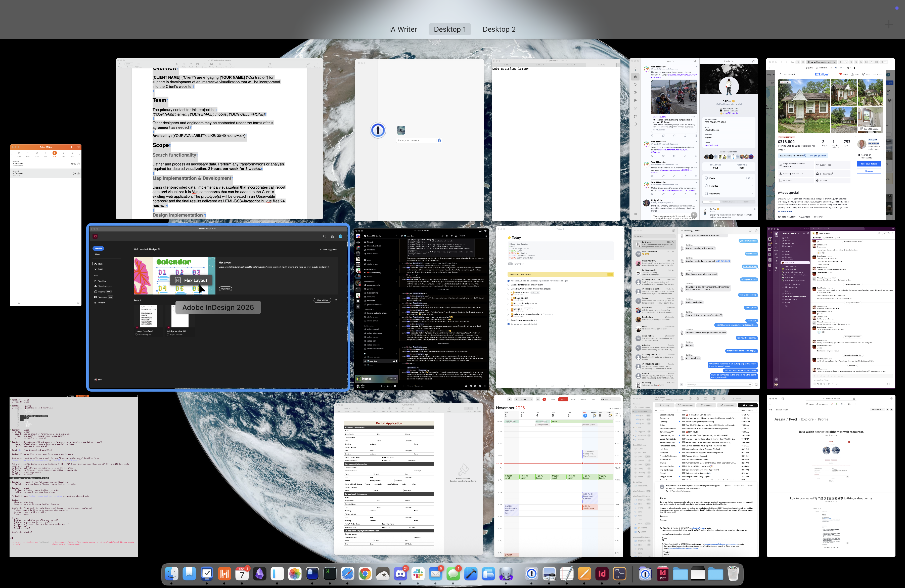
Task: Check off the Write in journal to-do
Action: click(508, 293)
